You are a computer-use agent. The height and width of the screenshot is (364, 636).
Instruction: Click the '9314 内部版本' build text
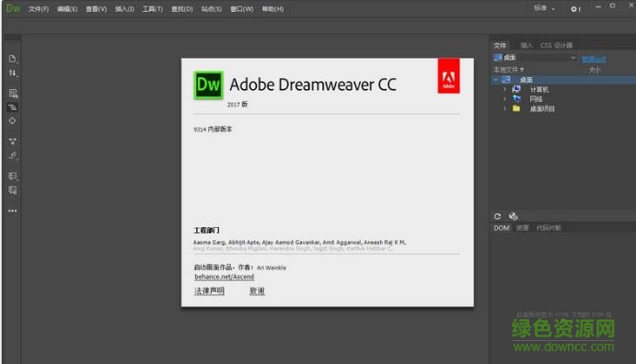[x=213, y=130]
